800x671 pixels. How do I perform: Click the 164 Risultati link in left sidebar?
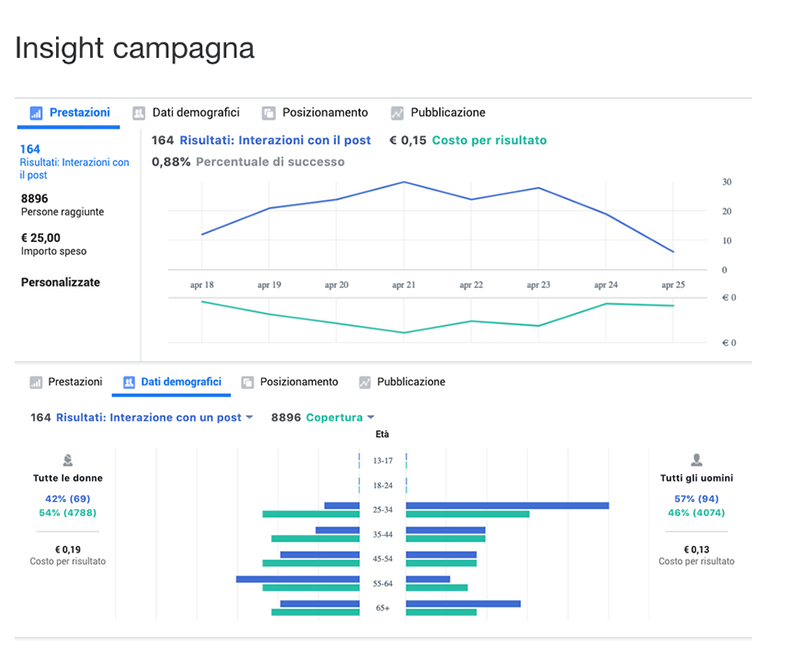pos(74,162)
